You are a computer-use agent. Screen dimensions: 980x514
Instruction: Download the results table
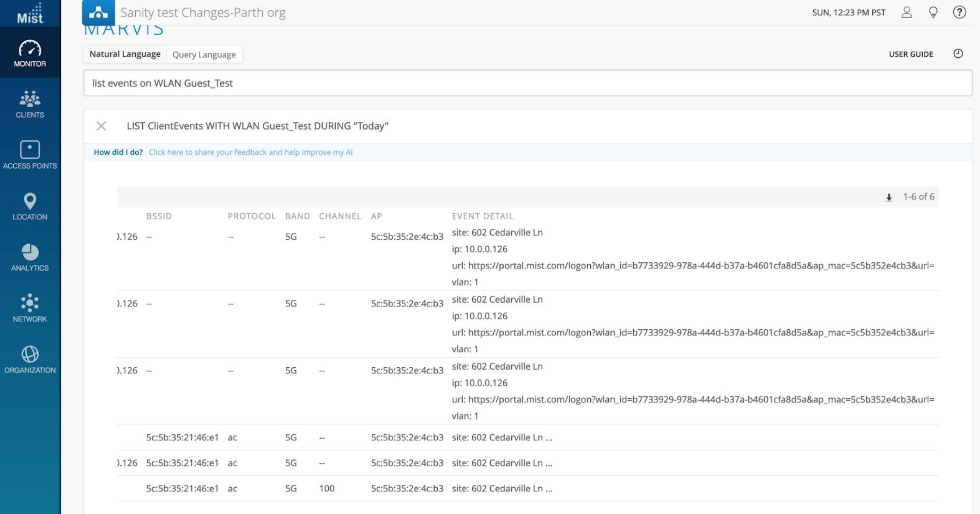[889, 197]
